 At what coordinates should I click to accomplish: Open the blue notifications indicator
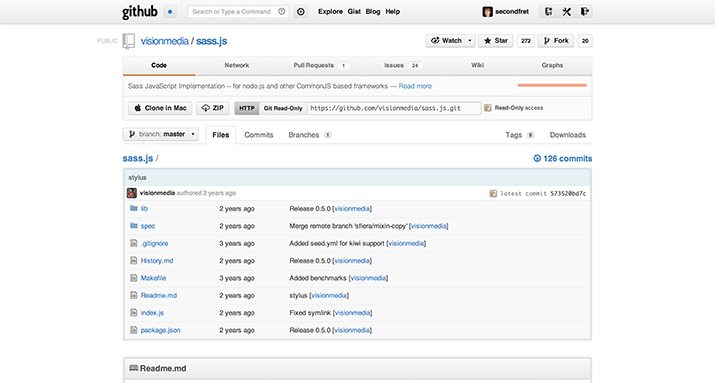click(x=170, y=12)
